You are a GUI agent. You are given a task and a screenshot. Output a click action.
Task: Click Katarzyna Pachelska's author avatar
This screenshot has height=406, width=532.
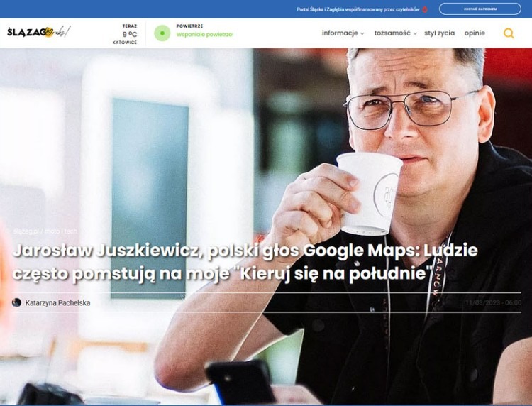(16, 302)
